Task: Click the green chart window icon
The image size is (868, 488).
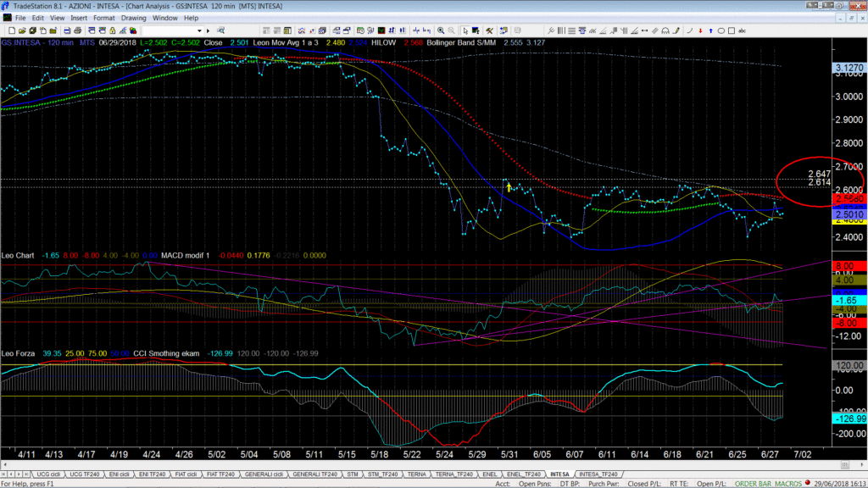Action: [x=381, y=30]
